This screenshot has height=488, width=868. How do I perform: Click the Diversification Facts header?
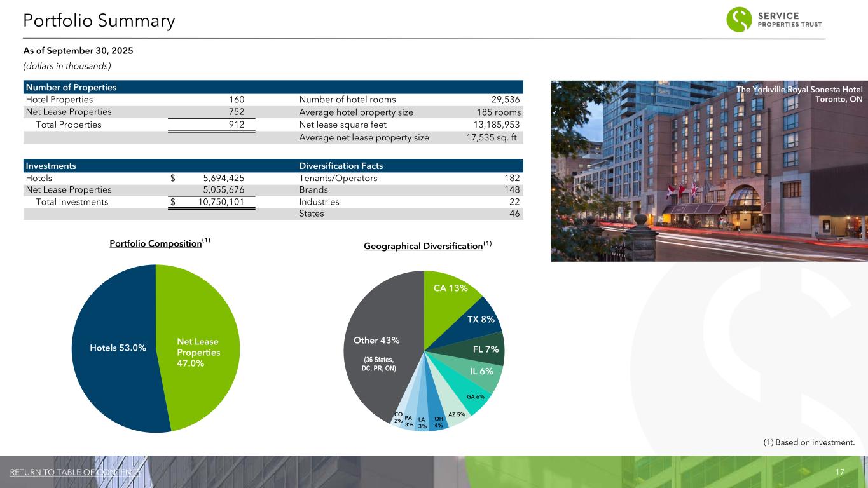(x=340, y=166)
